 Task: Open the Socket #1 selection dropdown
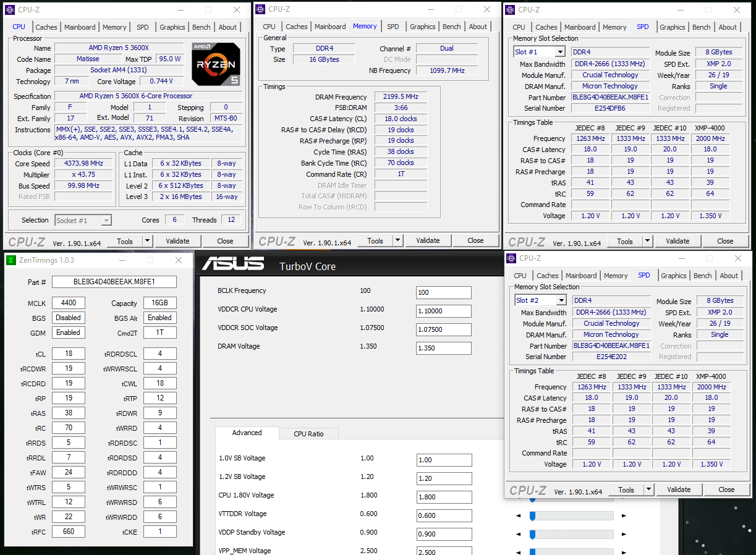(x=106, y=220)
